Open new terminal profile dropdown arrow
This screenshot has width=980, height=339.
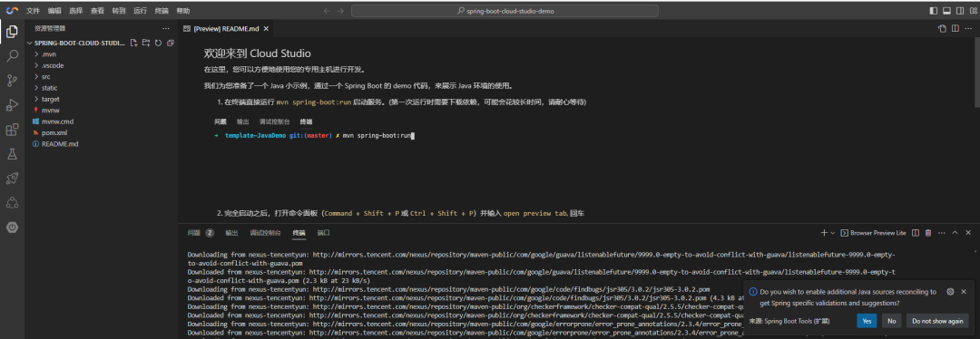tap(832, 233)
